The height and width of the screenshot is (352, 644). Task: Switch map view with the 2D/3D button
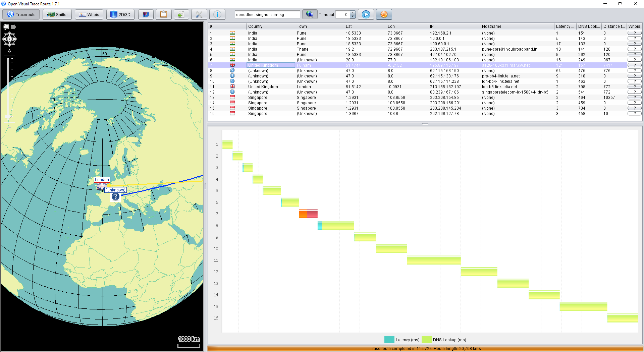(120, 14)
